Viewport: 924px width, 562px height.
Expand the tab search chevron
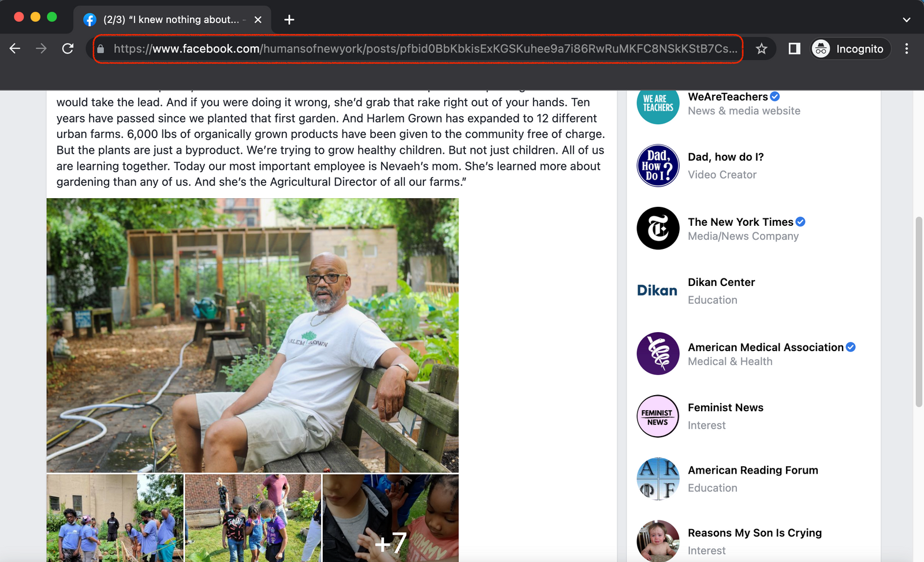906,20
